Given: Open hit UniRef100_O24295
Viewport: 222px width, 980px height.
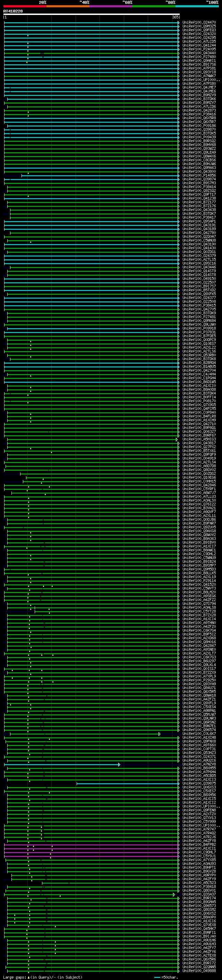Looking at the screenshot, I should tap(199, 38).
